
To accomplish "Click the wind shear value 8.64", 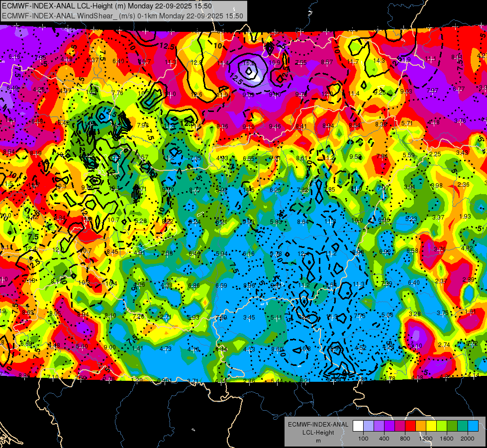I will click(x=303, y=222).
